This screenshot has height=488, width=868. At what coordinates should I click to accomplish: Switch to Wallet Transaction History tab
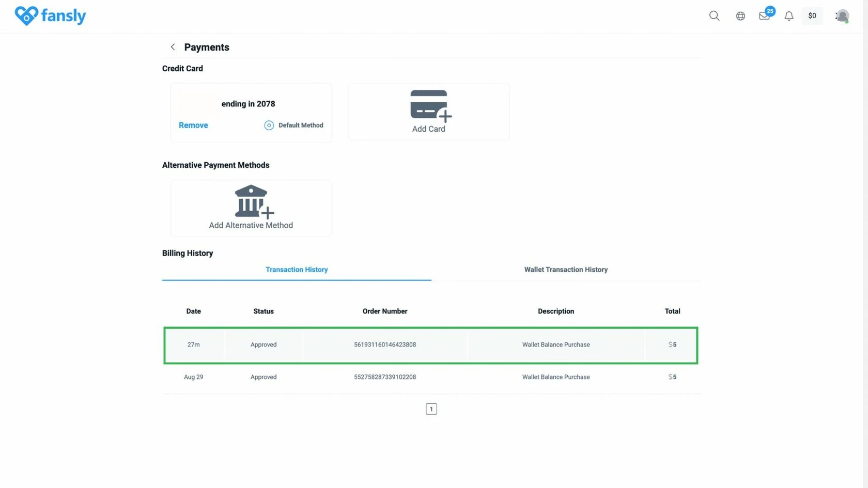tap(566, 270)
